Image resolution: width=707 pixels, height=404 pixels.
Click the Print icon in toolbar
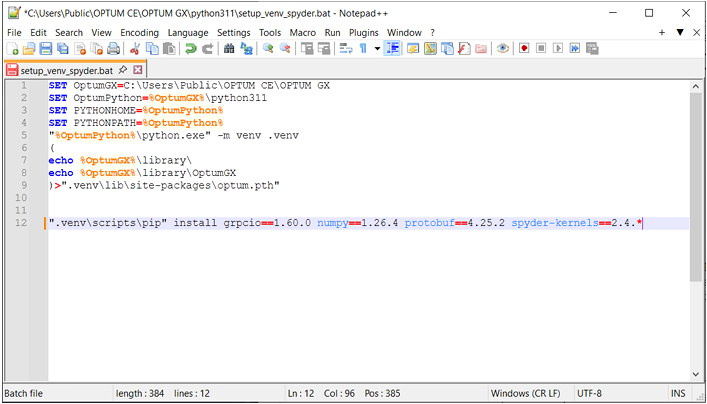pos(114,48)
